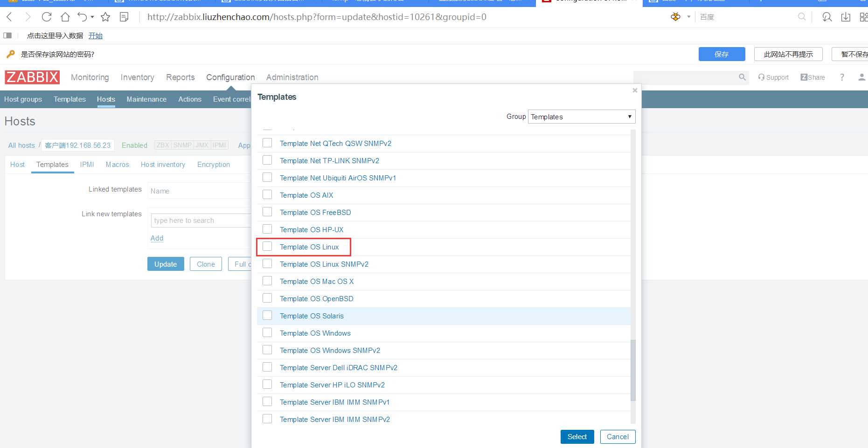
Task: Open Template Server HP iLO SNMPv2 link
Action: pos(332,385)
